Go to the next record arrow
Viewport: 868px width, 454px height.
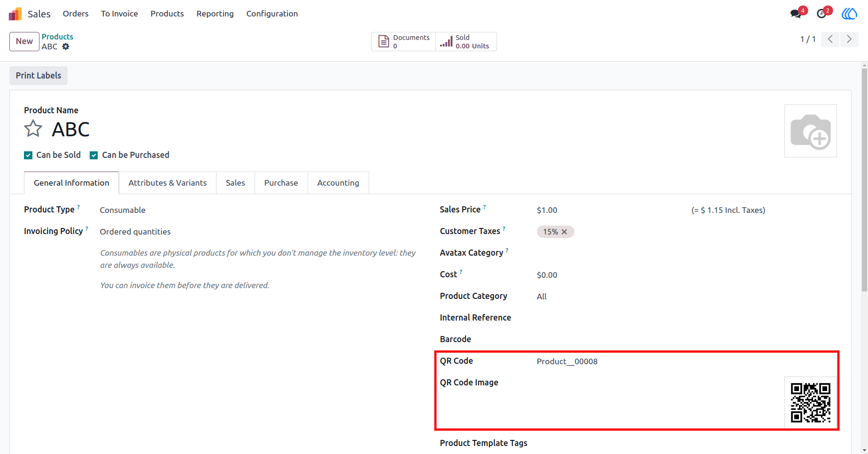[849, 39]
